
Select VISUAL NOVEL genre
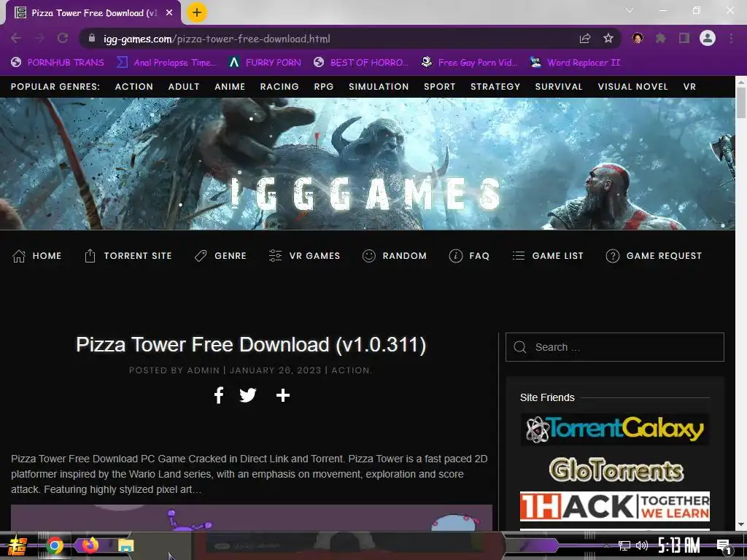point(632,87)
